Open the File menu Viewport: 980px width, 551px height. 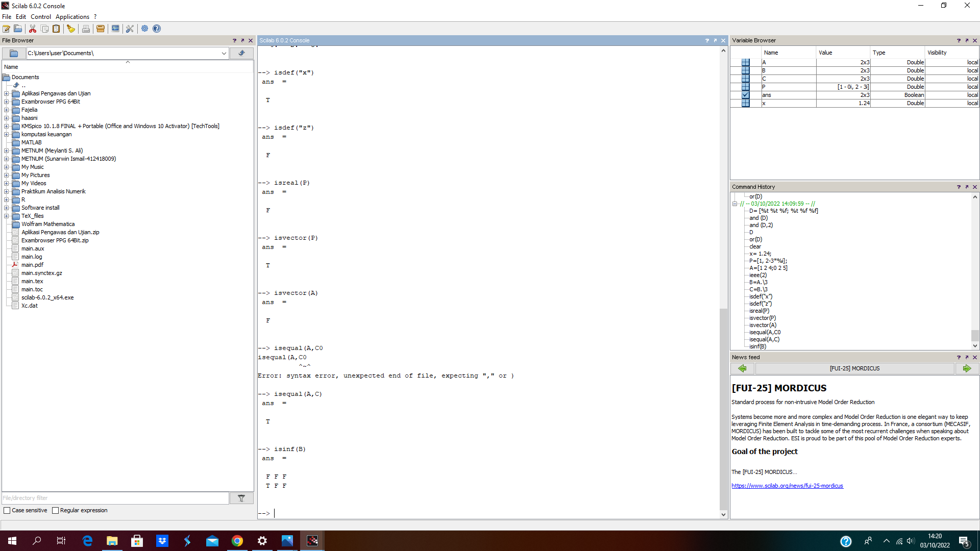pyautogui.click(x=7, y=17)
